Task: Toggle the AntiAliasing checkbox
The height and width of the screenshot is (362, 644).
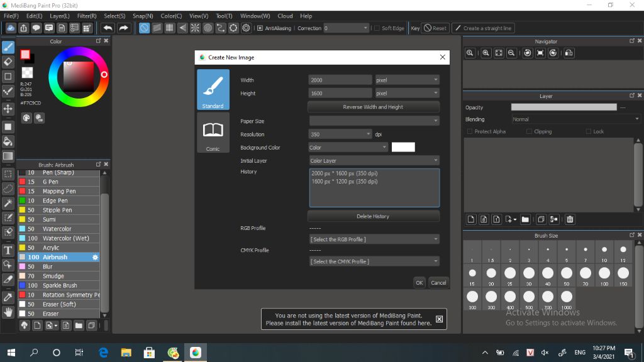Action: [x=260, y=28]
